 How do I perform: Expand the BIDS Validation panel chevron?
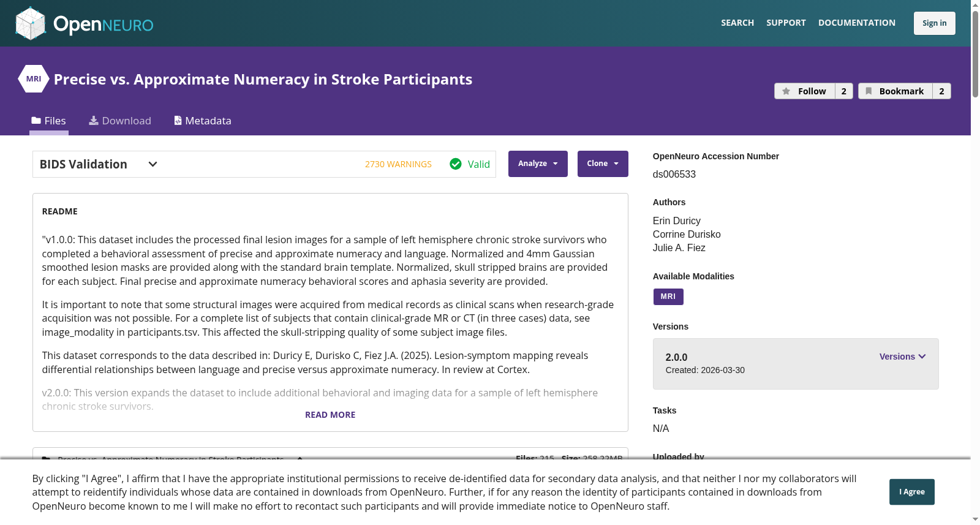(x=153, y=164)
